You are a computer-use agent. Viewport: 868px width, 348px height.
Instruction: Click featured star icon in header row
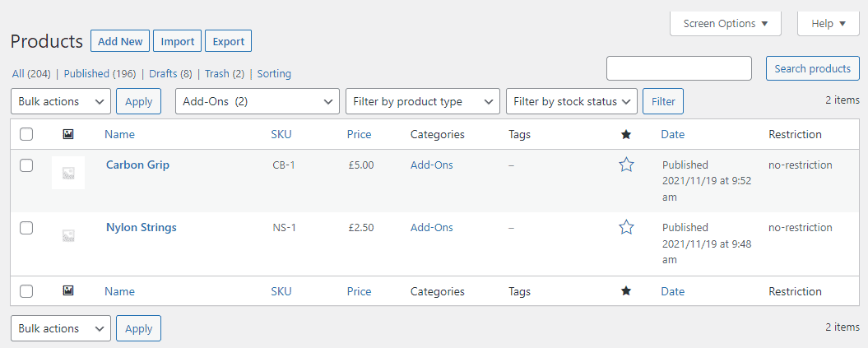[626, 134]
